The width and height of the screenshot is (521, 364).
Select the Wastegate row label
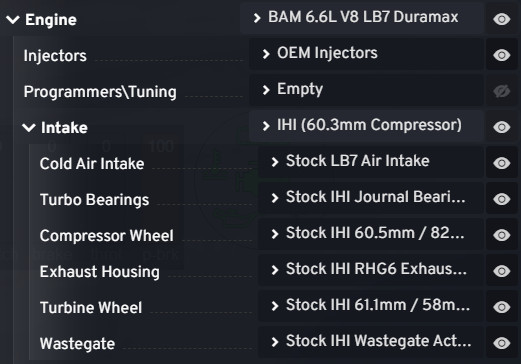77,344
